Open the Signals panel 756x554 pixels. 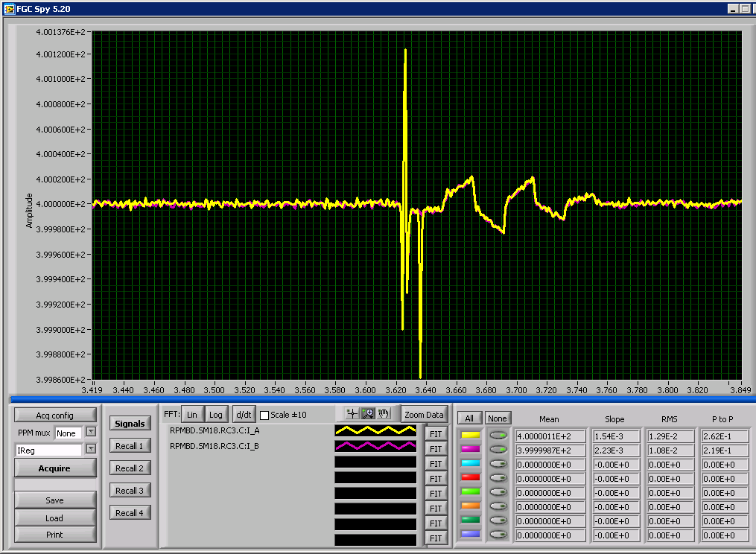point(130,424)
